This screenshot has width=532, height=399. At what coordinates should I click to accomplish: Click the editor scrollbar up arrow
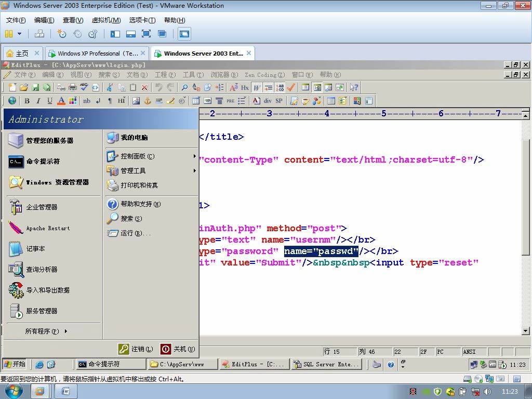525,116
